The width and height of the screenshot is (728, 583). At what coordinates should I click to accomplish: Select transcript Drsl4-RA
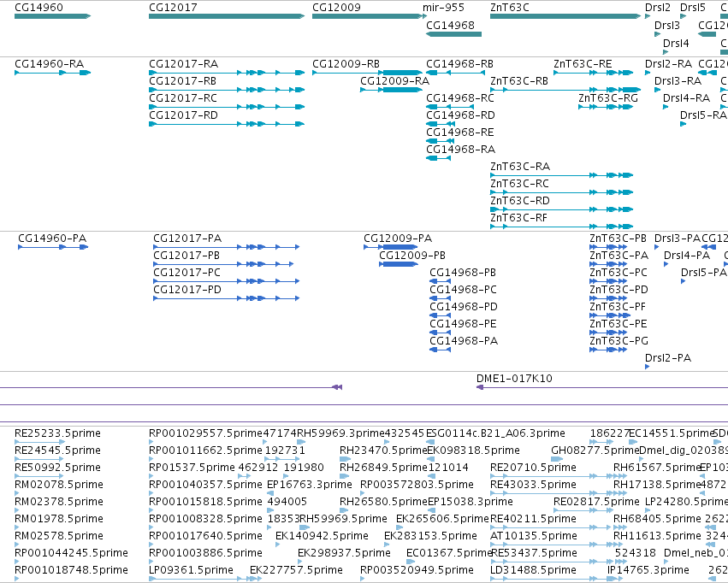click(x=687, y=98)
